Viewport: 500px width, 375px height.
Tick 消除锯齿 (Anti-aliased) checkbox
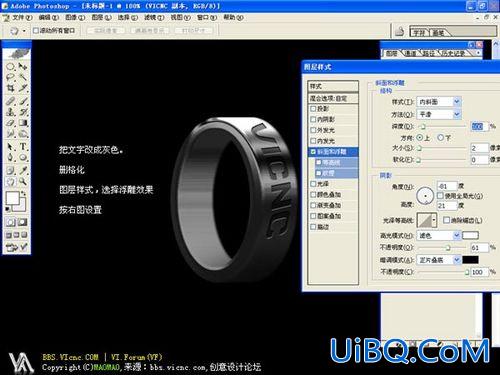(446, 220)
